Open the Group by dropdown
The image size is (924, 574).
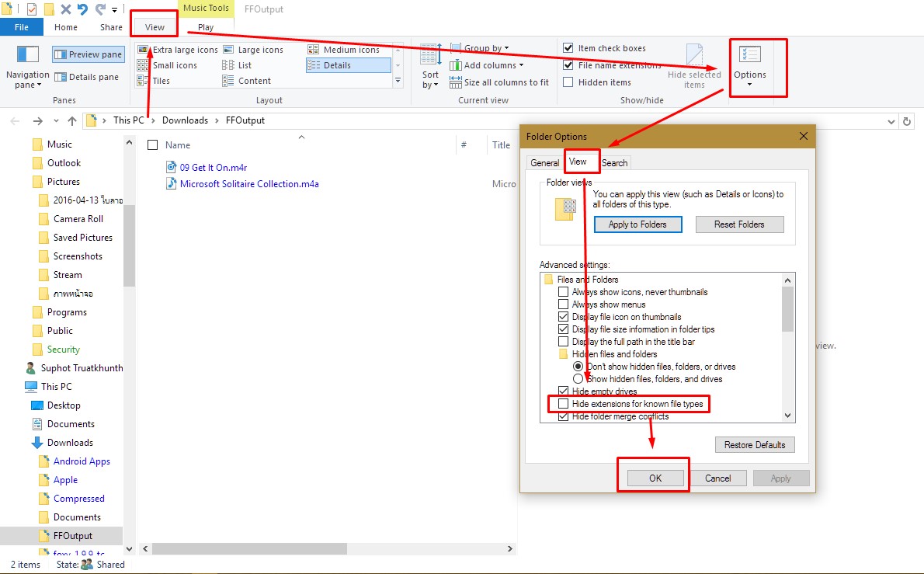click(479, 47)
